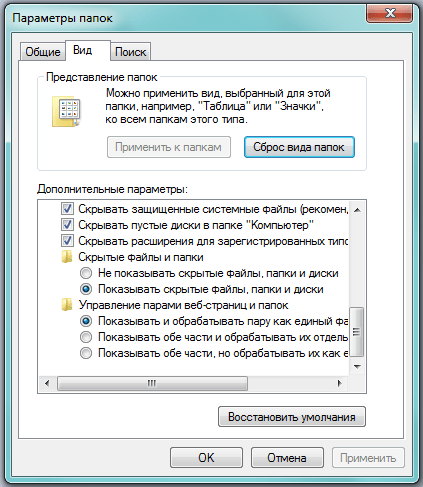Click Восстановить умолчания button

tap(292, 417)
